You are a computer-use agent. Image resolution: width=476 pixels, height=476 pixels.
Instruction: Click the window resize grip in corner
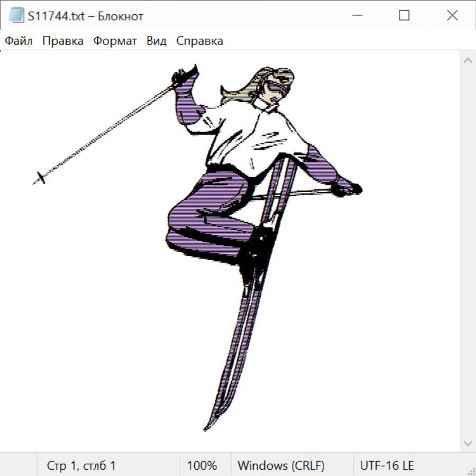coord(471,471)
